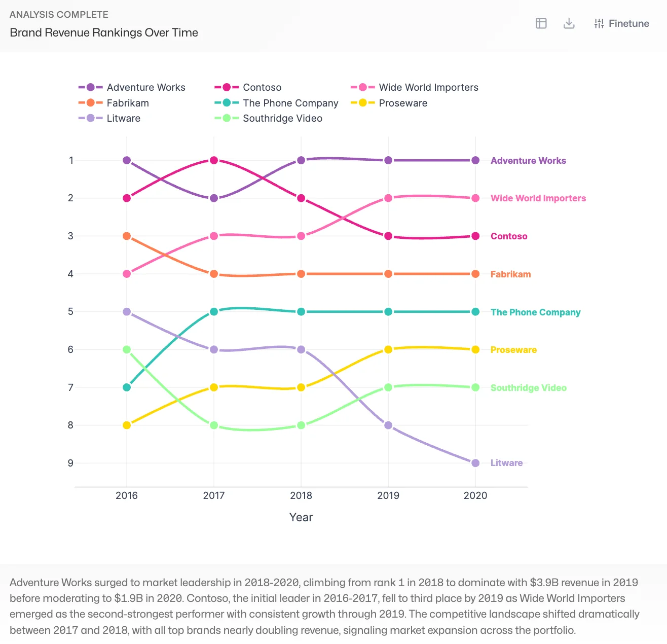The image size is (667, 644).
Task: Click the Adventure Works end label
Action: click(x=528, y=160)
